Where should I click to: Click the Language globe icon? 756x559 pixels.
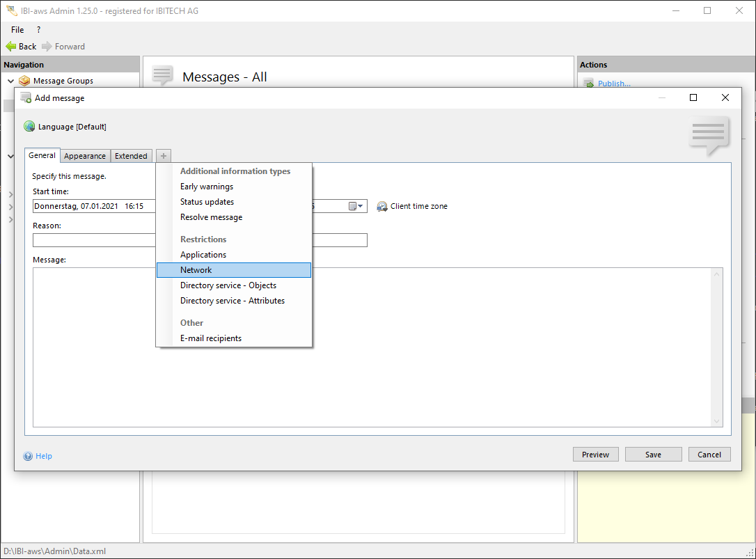coord(29,127)
